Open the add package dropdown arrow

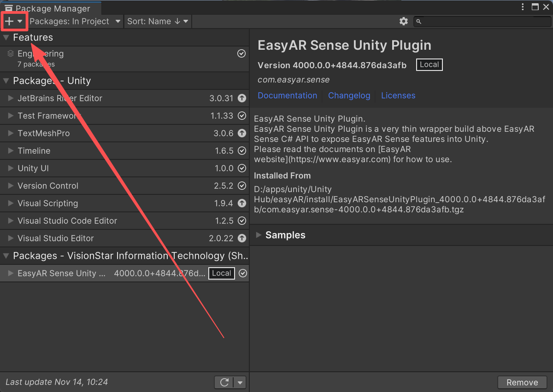coord(20,21)
